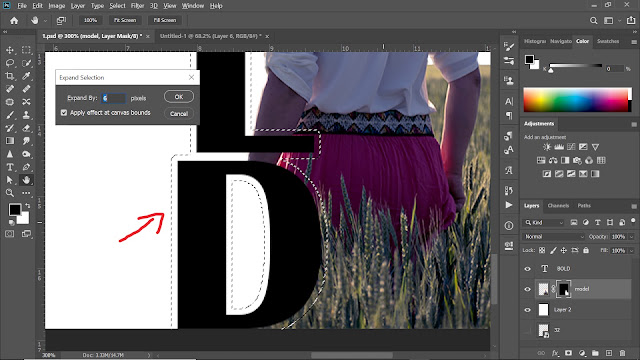Open the Color panel options menu
Image resolution: width=640 pixels, height=360 pixels.
633,42
